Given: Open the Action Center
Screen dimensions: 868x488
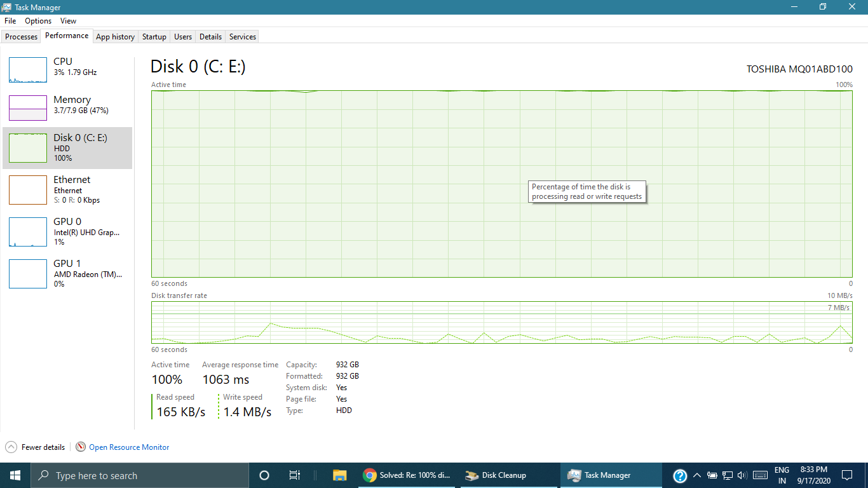Looking at the screenshot, I should point(847,475).
